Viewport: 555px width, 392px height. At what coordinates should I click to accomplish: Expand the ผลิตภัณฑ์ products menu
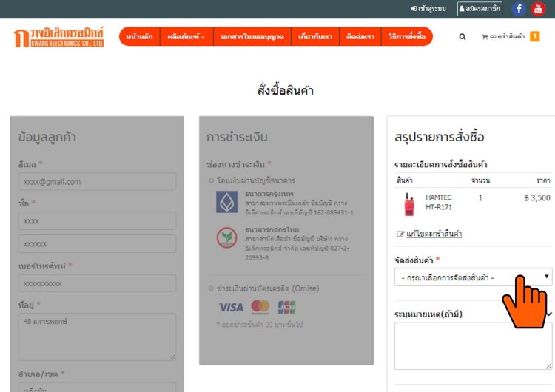tap(186, 36)
